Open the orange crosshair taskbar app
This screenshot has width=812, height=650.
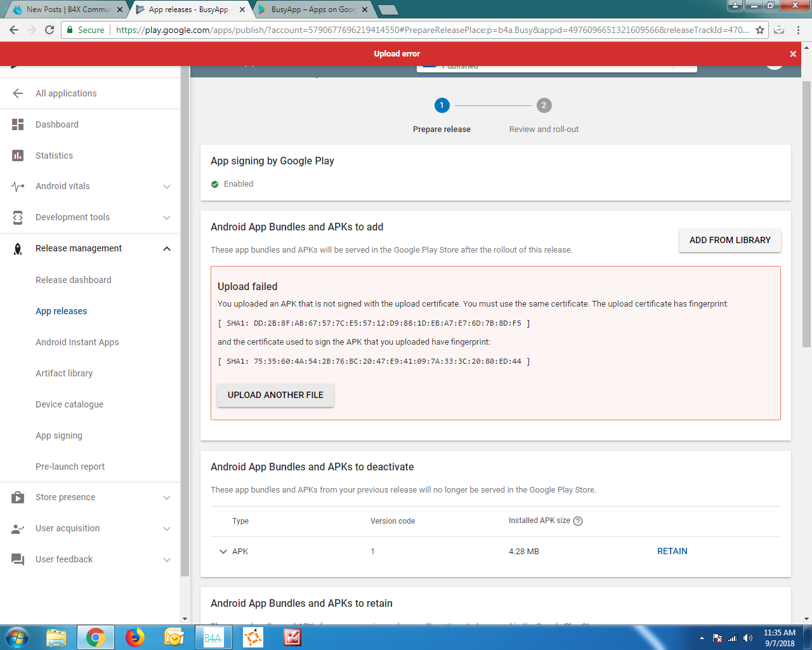click(x=253, y=637)
